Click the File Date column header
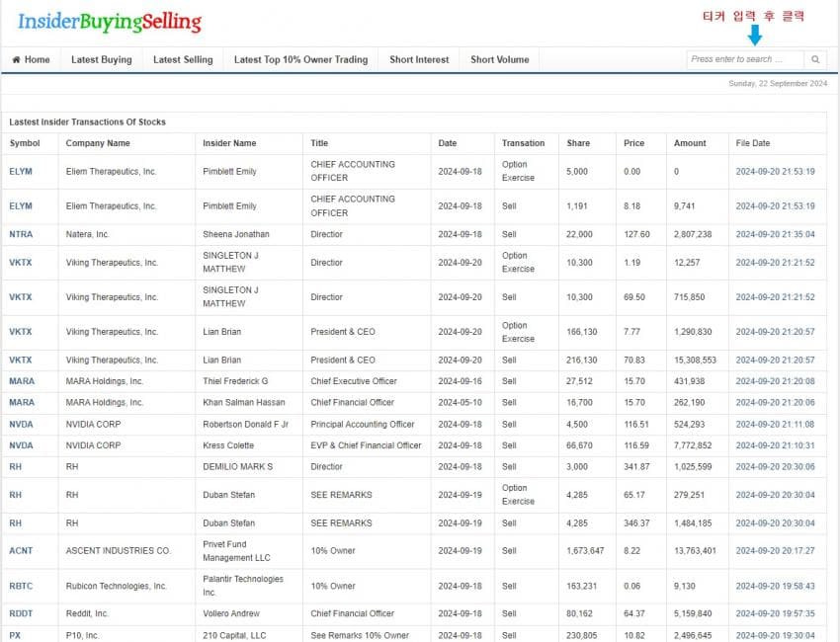Viewport: 840px width, 642px height. coord(753,143)
